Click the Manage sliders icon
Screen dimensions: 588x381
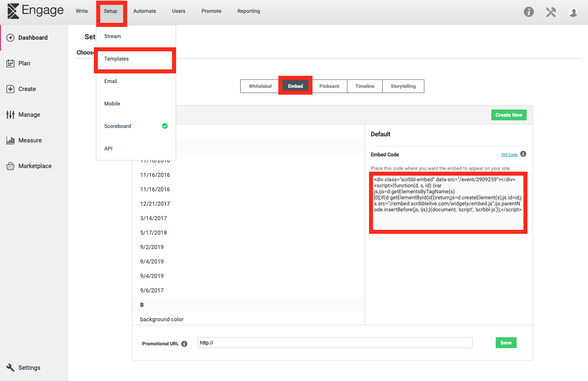coord(10,115)
